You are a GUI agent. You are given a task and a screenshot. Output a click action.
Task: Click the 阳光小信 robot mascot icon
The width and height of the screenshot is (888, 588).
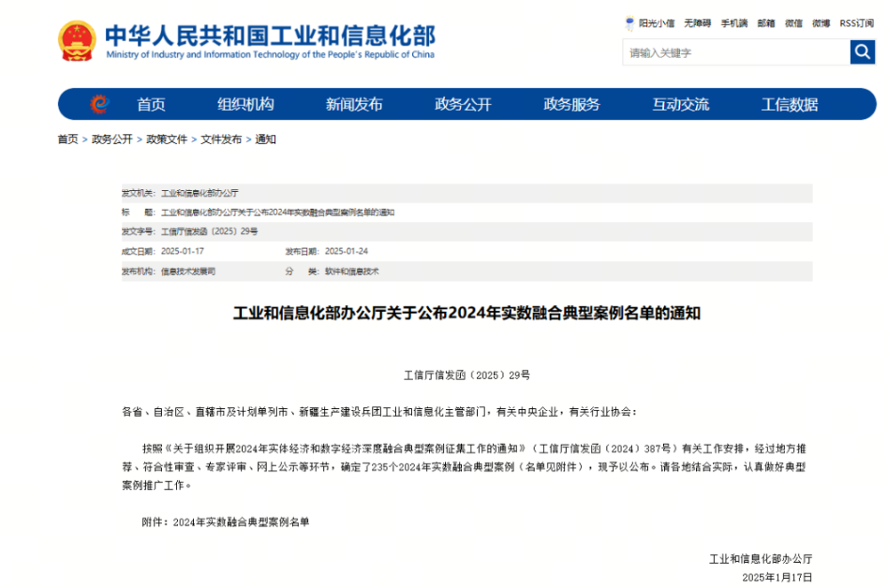pos(630,22)
